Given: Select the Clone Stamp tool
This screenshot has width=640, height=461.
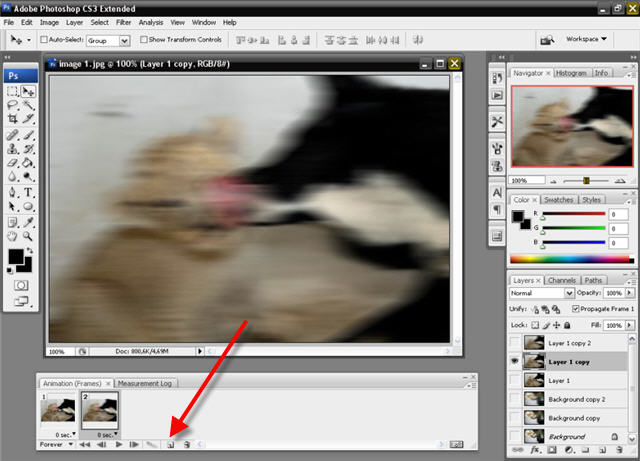Looking at the screenshot, I should click(12, 149).
